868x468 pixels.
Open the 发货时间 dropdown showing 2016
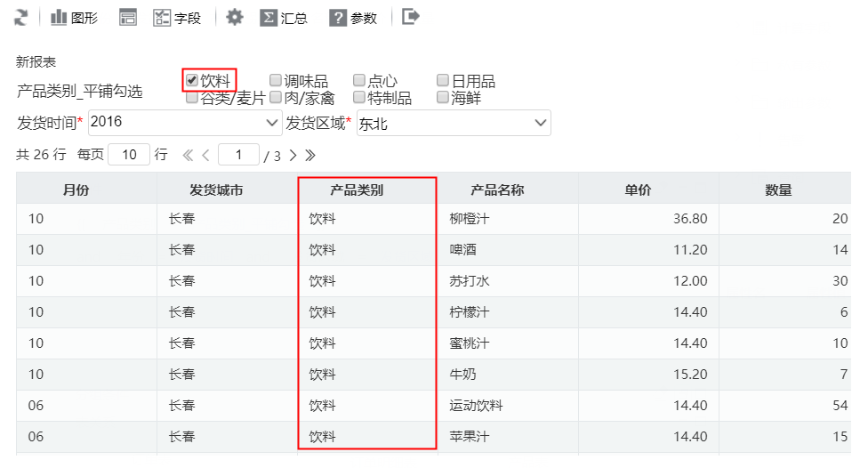(x=185, y=123)
